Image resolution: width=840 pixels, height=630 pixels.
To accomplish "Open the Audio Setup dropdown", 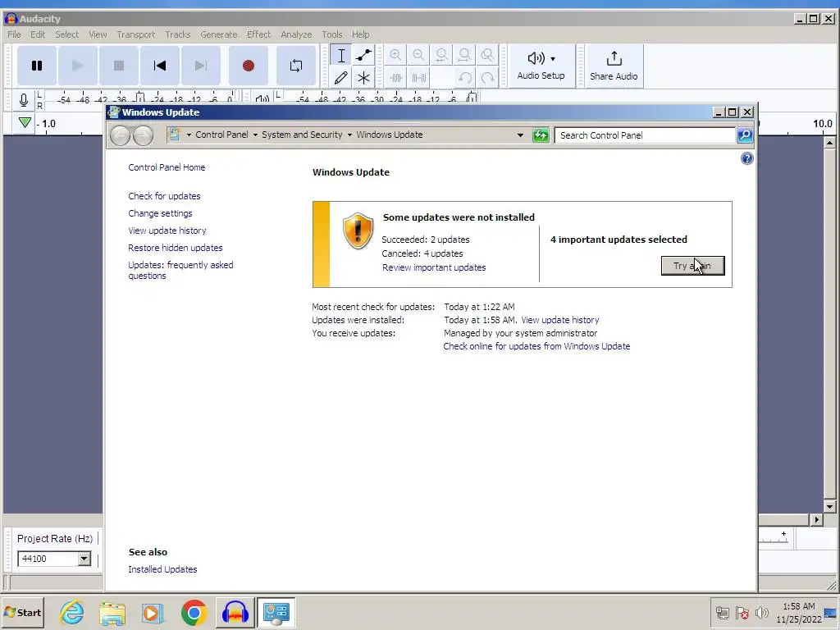I will click(541, 66).
